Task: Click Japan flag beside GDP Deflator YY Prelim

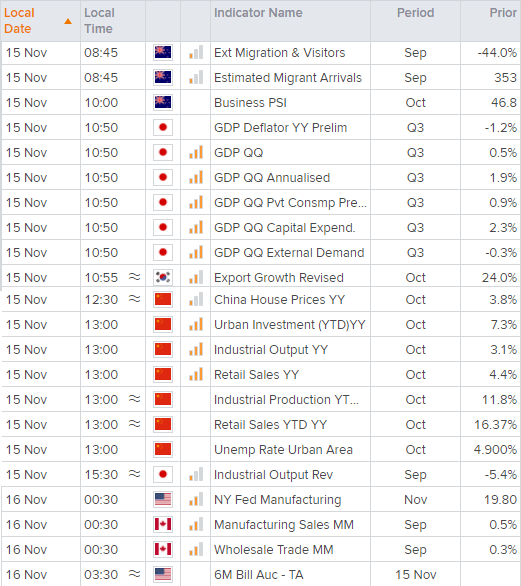Action: tap(163, 127)
